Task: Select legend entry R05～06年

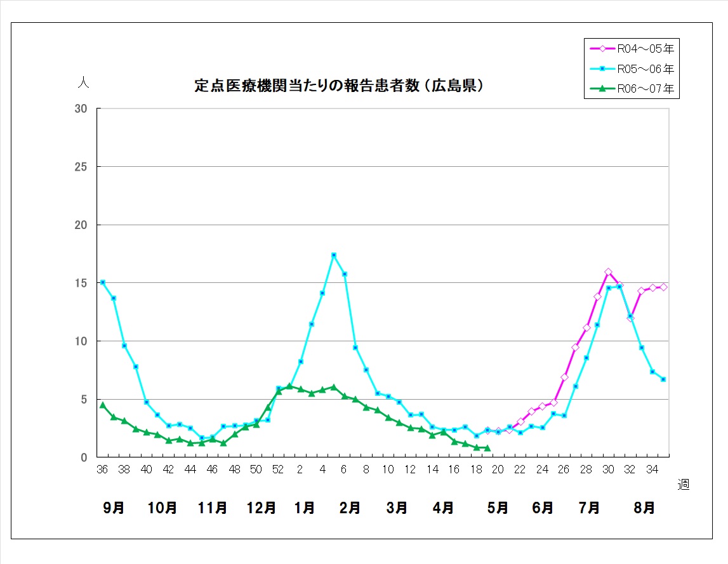Action: [632, 69]
